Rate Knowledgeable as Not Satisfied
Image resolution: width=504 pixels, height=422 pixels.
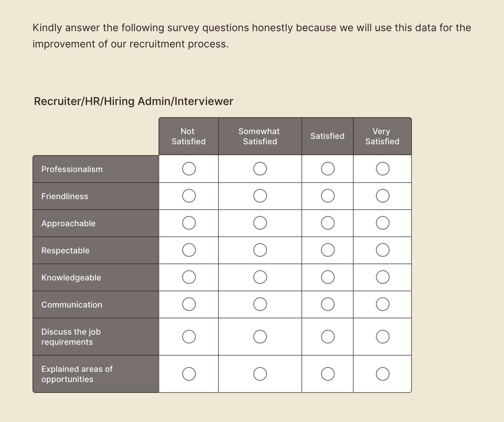click(189, 277)
